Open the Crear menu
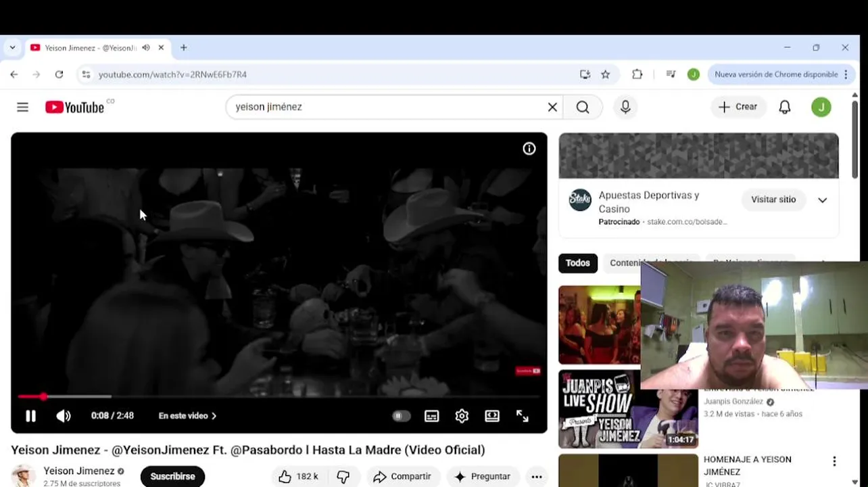 click(738, 107)
